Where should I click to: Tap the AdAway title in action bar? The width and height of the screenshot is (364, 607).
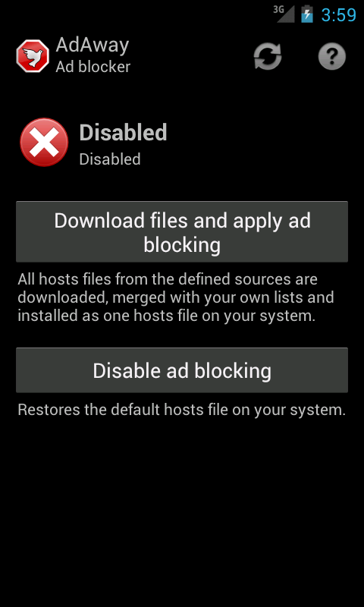[92, 46]
